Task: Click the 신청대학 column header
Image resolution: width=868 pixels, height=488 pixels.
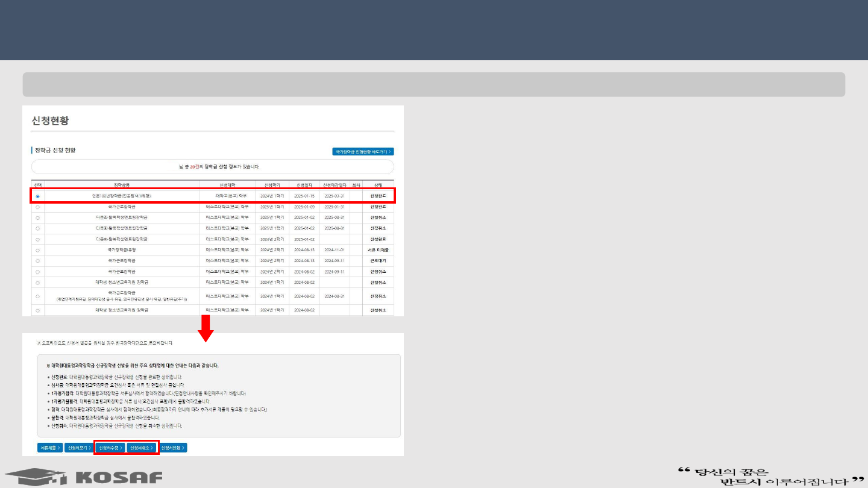Action: (x=227, y=184)
